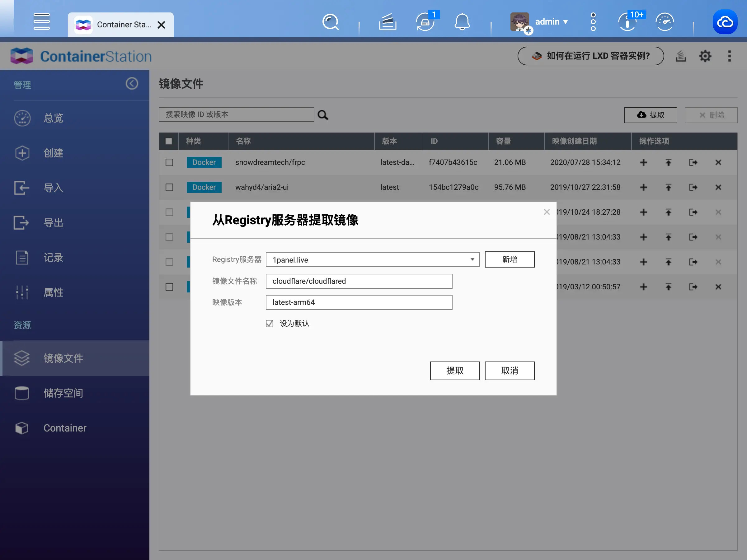Create container from wahyd4/aria2-ui plus icon
Screen dimensions: 747x560
click(x=644, y=187)
